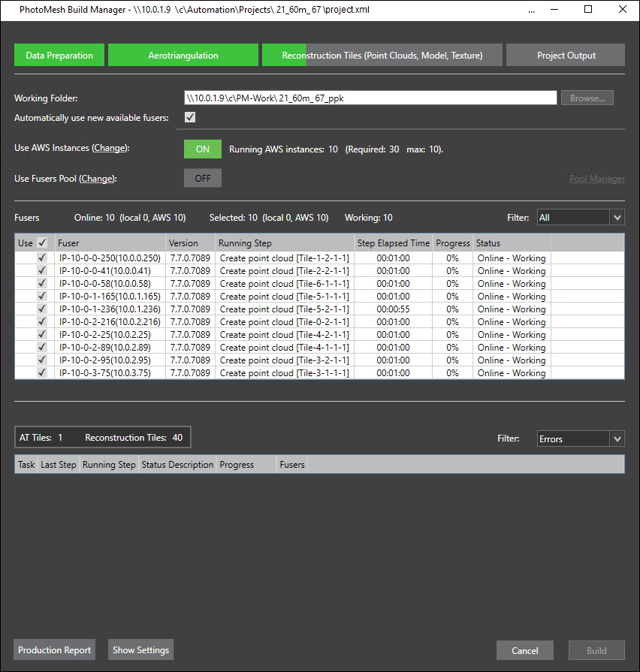
Task: Uncheck fuser IP-10-0-2-216
Action: [42, 322]
